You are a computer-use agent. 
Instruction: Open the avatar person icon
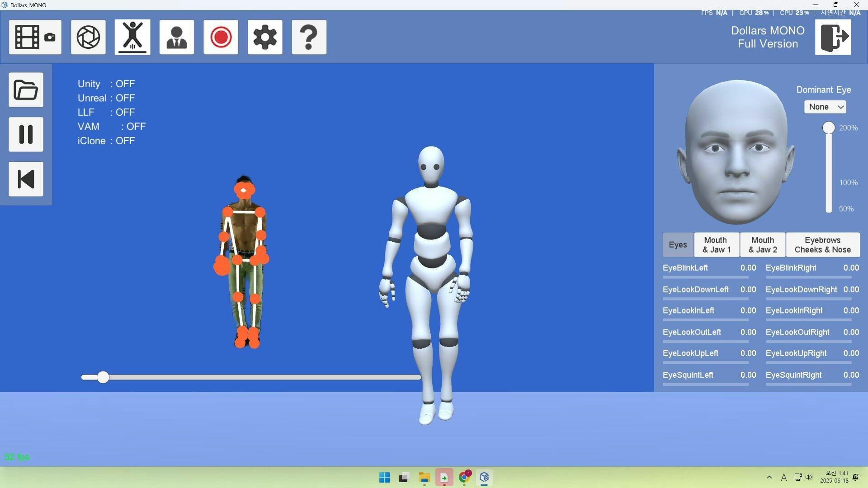tap(177, 37)
